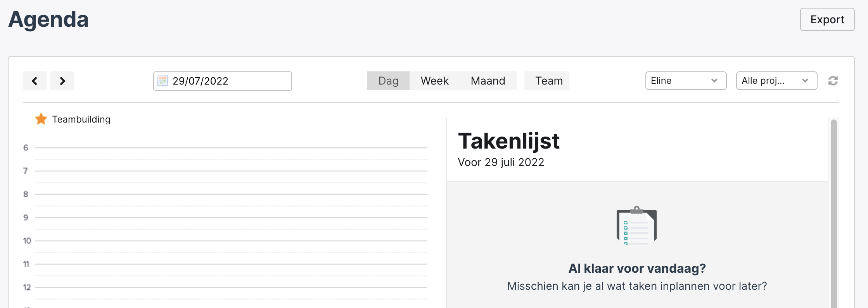
Task: Click the date field showing 29/07/2022
Action: click(222, 81)
